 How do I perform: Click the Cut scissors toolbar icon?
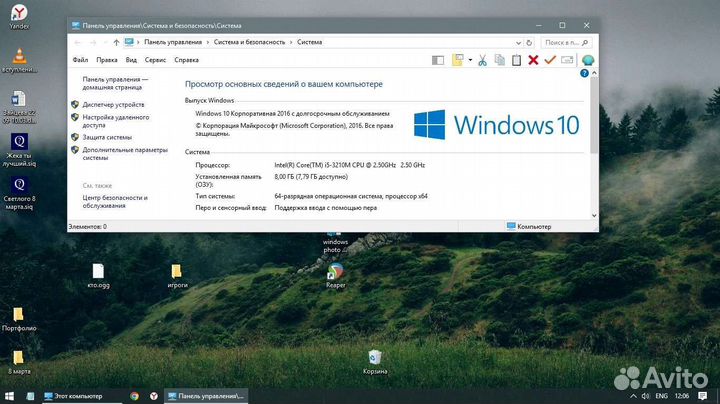click(x=481, y=60)
